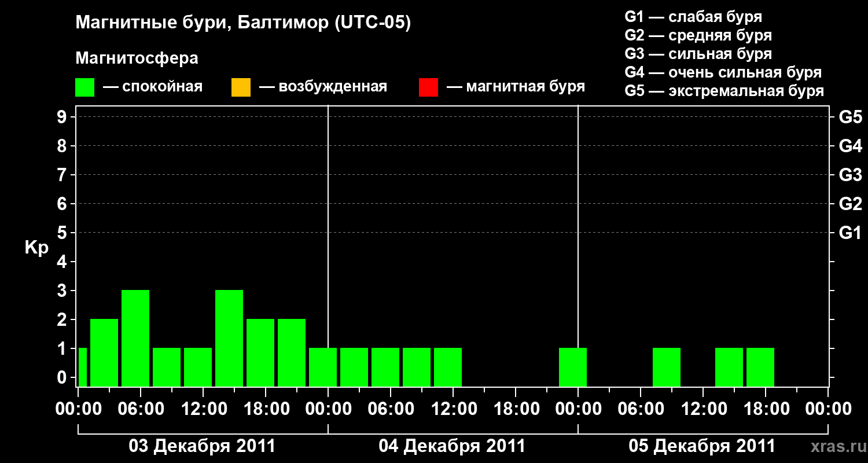
Task: Click the '— спокойная' legend label
Action: [153, 87]
